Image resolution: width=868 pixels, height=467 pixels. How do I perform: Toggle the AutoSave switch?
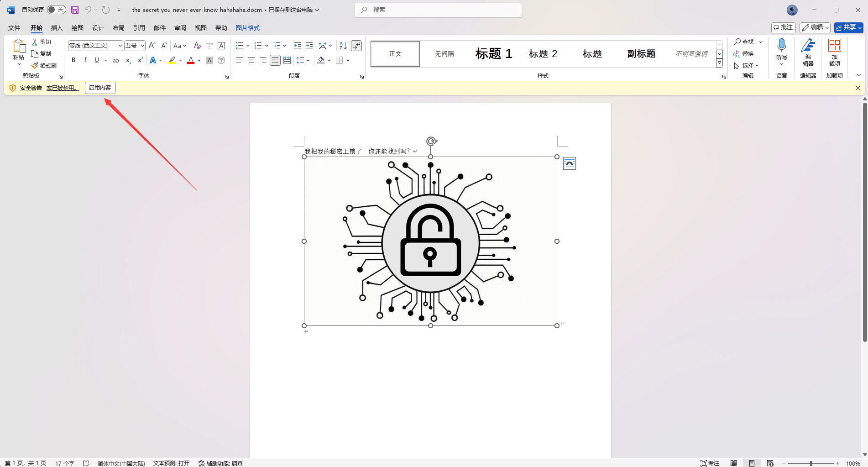(56, 10)
